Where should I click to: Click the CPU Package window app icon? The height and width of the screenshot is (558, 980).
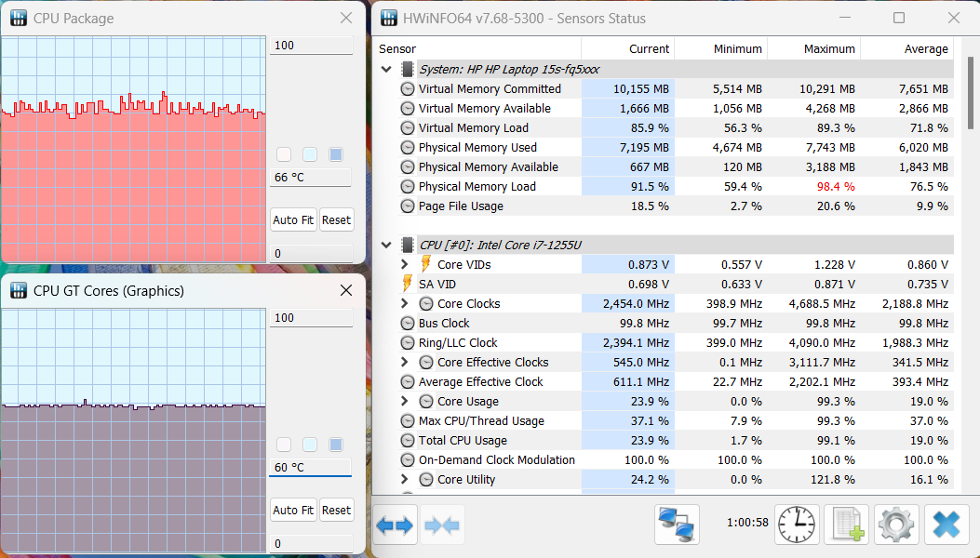[19, 18]
